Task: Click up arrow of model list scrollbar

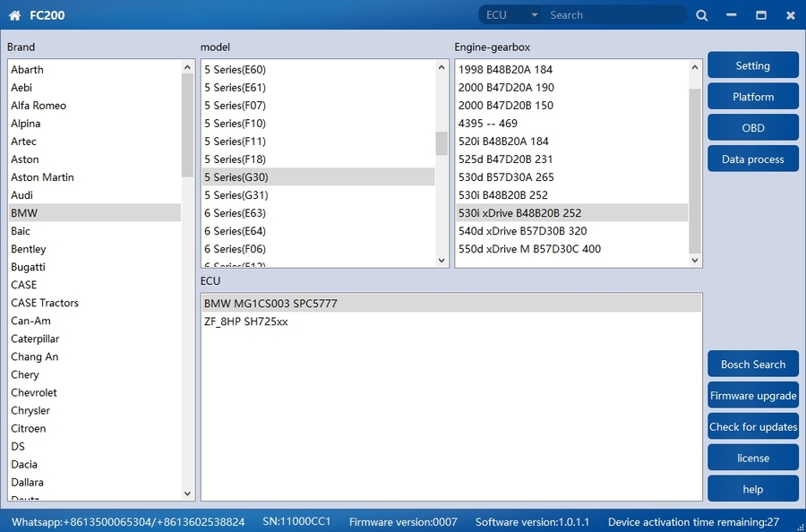Action: [x=442, y=67]
